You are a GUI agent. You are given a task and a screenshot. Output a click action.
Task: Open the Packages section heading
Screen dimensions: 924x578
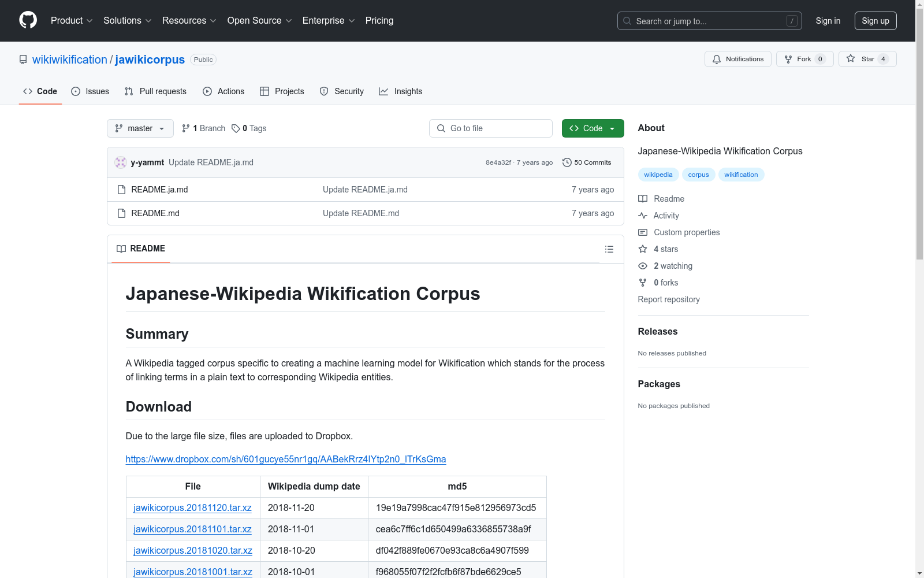pos(659,384)
